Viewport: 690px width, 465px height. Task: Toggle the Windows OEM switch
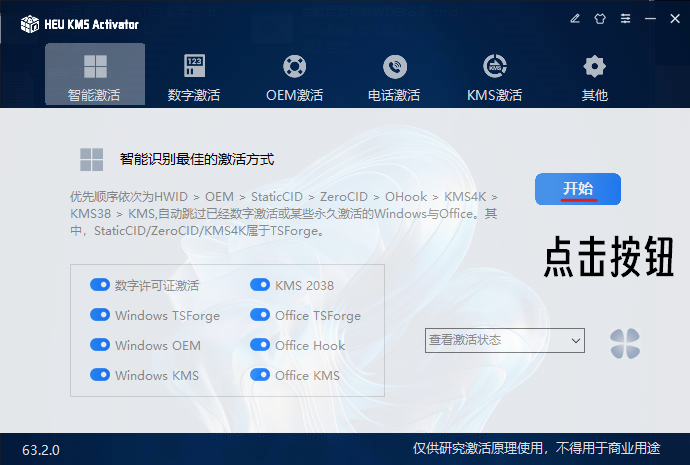point(100,345)
